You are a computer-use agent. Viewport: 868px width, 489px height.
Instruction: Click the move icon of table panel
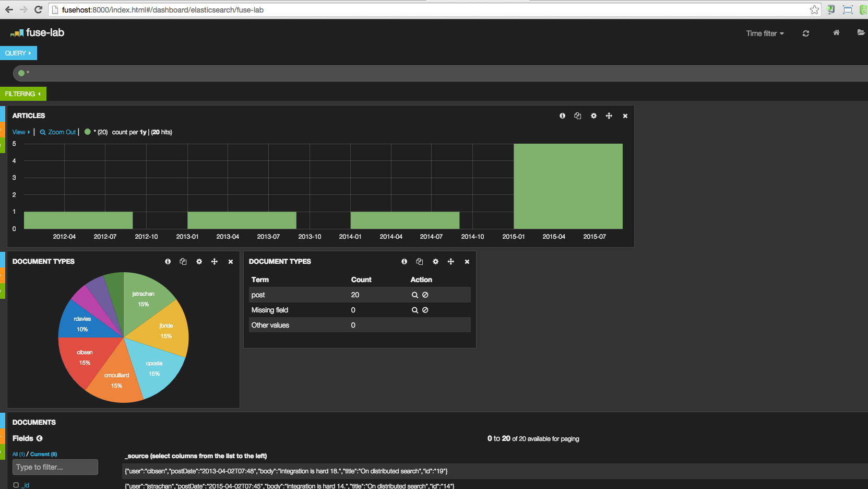click(x=451, y=262)
